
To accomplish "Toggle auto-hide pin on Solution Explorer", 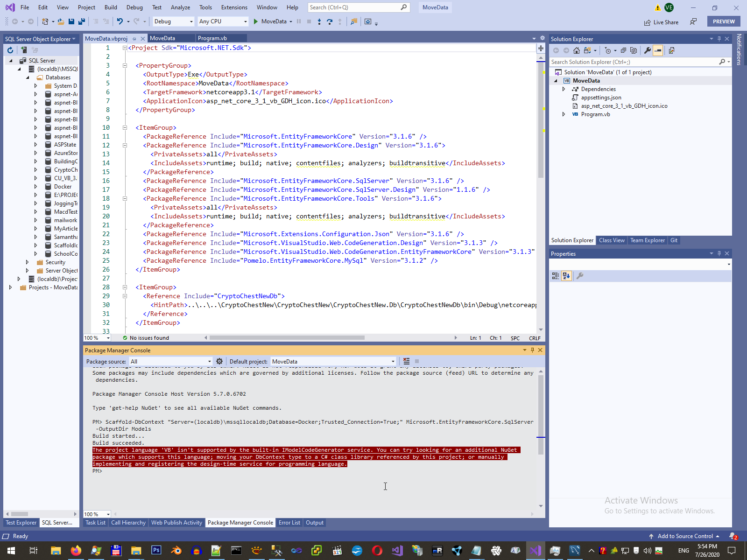I will pyautogui.click(x=719, y=39).
